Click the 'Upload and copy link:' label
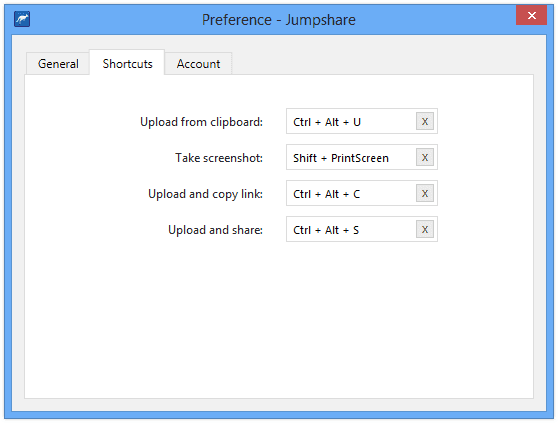The height and width of the screenshot is (423, 558). click(205, 194)
